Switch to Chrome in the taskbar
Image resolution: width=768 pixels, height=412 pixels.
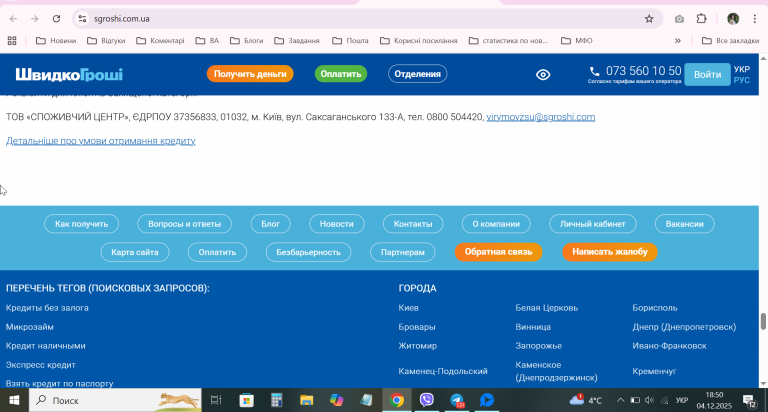point(397,400)
